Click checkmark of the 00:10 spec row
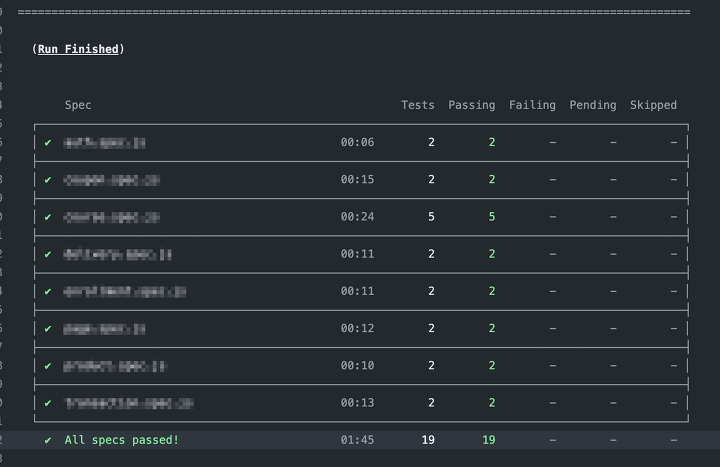 48,366
